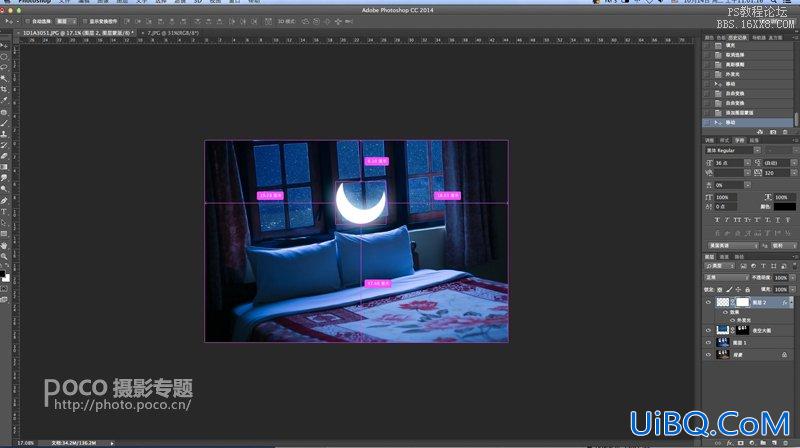Click the auto-align layers icon in the options bar
800x448 pixels.
pos(268,21)
